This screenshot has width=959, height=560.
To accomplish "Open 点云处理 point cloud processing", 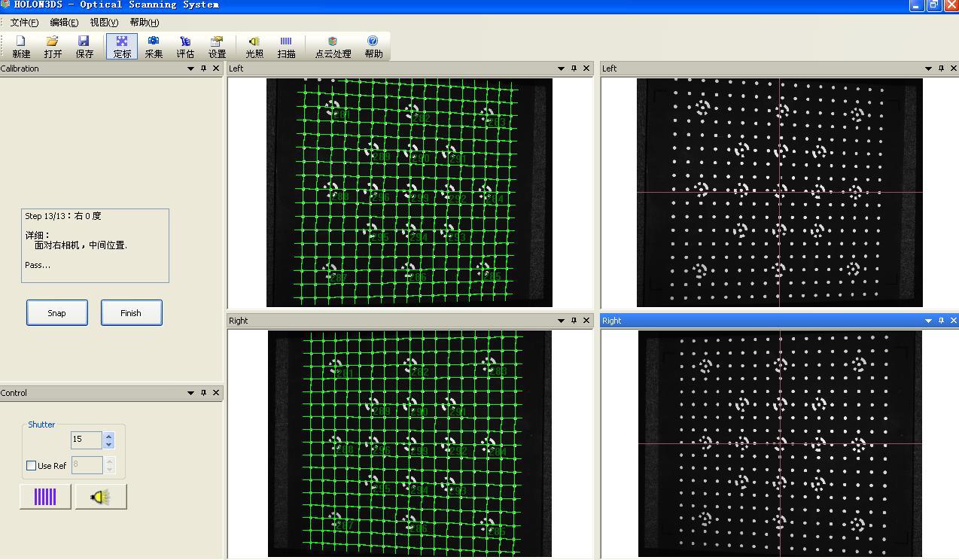I will [333, 47].
